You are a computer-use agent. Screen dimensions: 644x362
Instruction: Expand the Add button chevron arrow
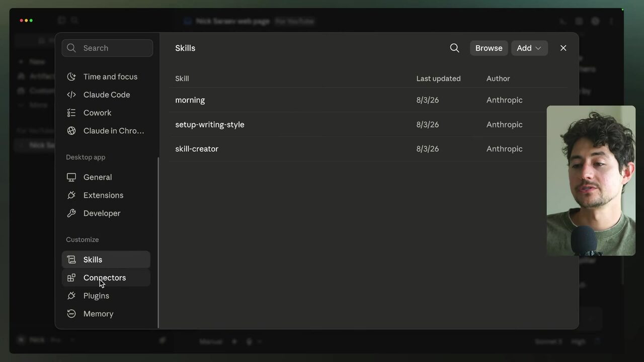538,48
